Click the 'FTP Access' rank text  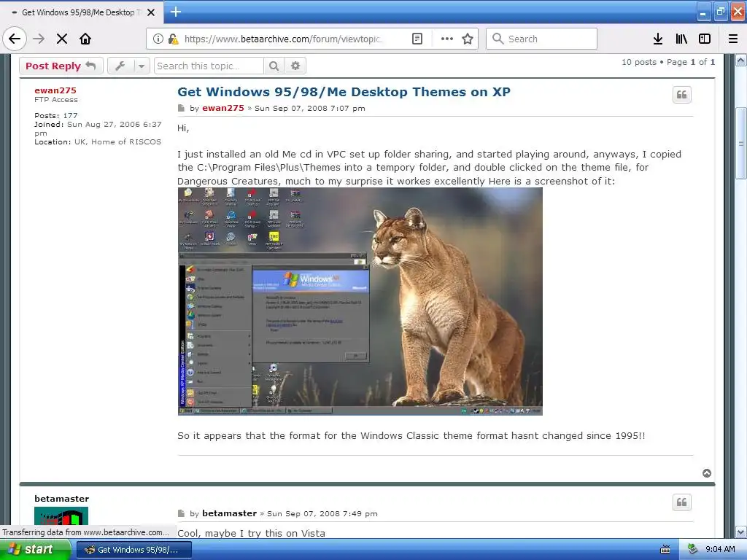(x=55, y=99)
